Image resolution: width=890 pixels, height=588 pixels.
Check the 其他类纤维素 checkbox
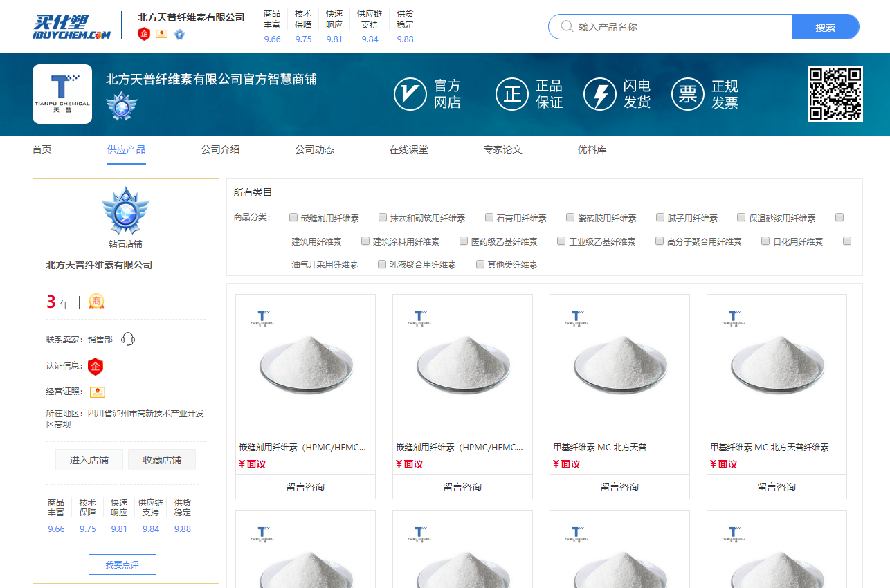tap(480, 264)
